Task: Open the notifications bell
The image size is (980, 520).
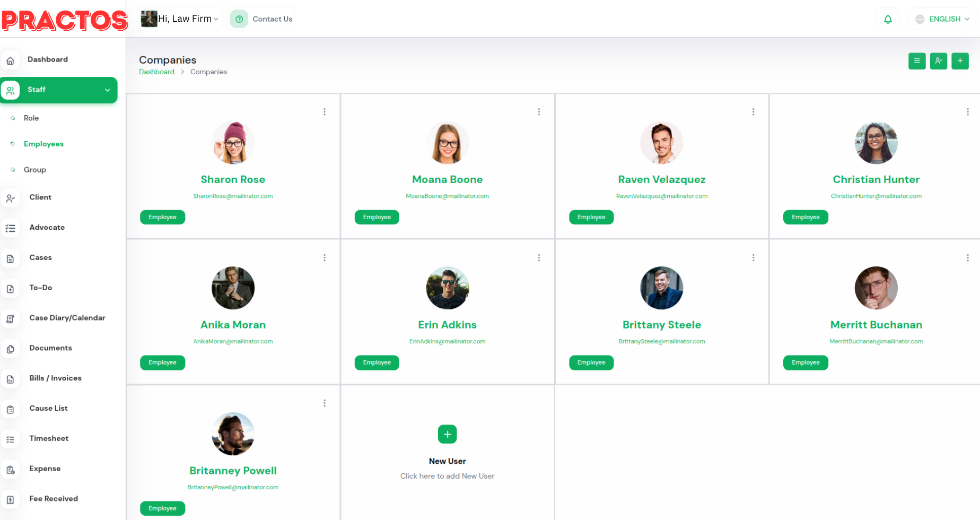Action: click(888, 19)
